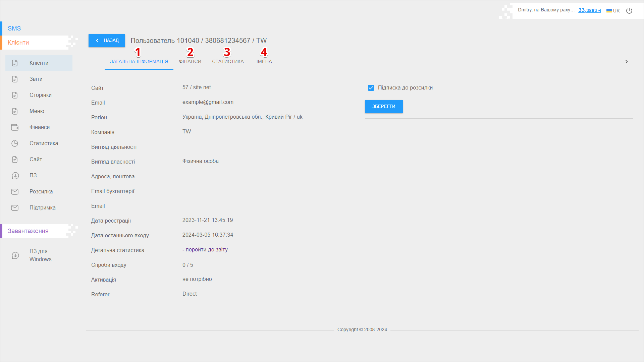Open the UK language selector
644x362 pixels.
[x=613, y=11]
